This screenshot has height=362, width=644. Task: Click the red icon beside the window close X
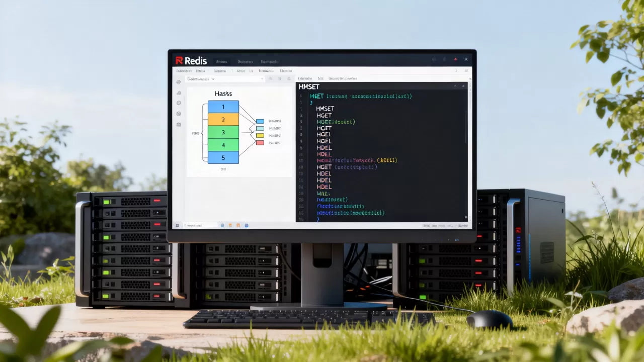coord(456,59)
